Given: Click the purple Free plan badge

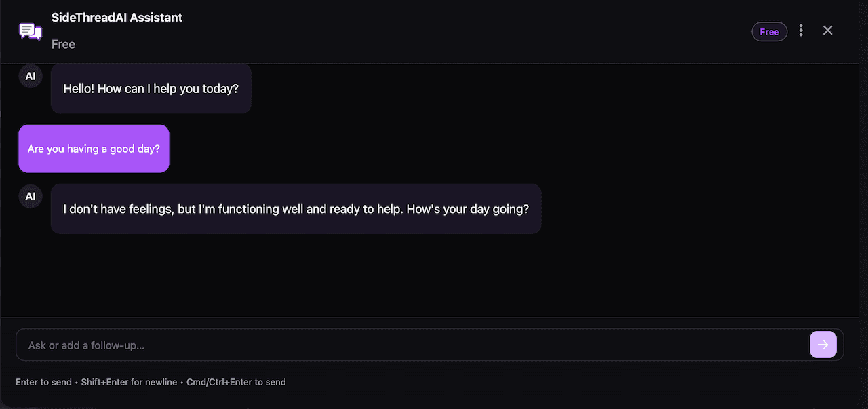Looking at the screenshot, I should (x=769, y=32).
